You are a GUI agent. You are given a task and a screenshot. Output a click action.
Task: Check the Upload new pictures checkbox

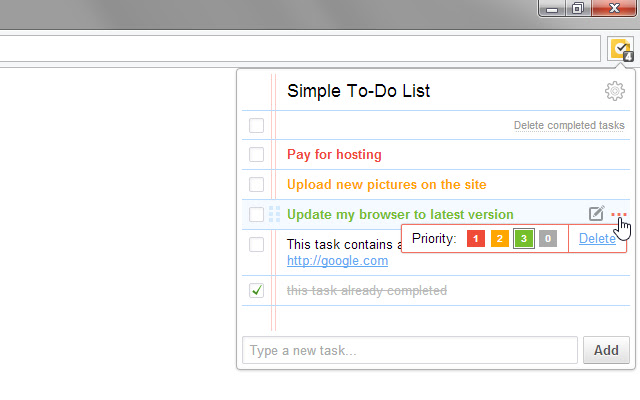click(257, 185)
